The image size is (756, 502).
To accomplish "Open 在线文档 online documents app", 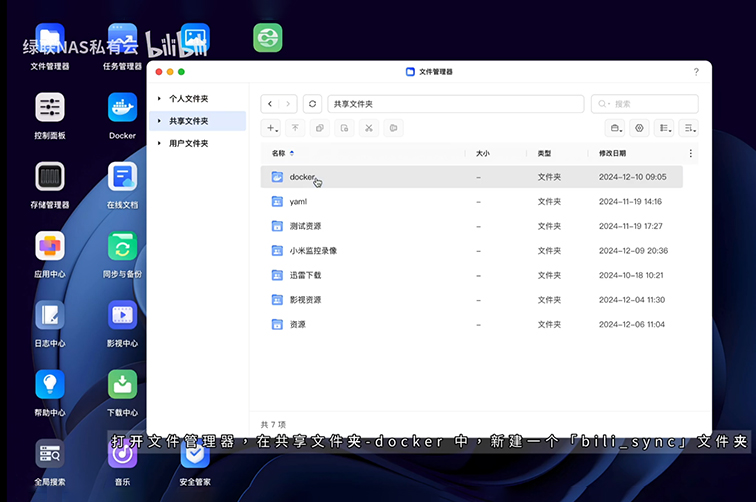I will pyautogui.click(x=122, y=176).
